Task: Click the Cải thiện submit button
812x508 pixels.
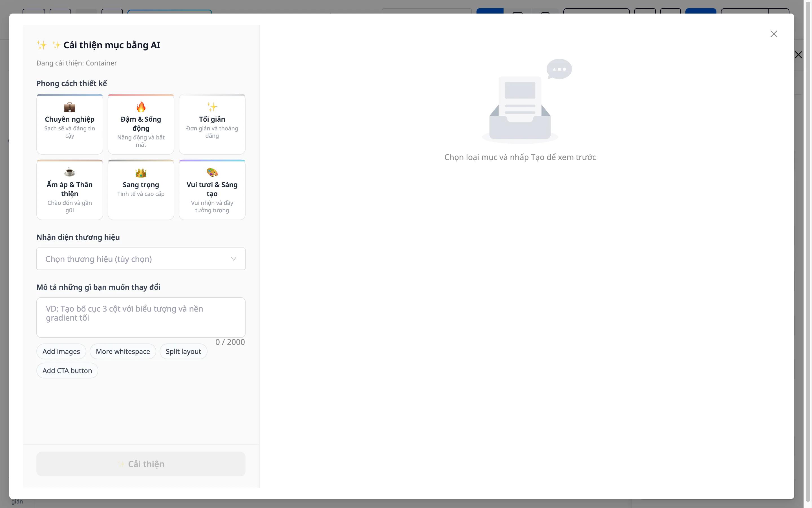Action: tap(141, 464)
